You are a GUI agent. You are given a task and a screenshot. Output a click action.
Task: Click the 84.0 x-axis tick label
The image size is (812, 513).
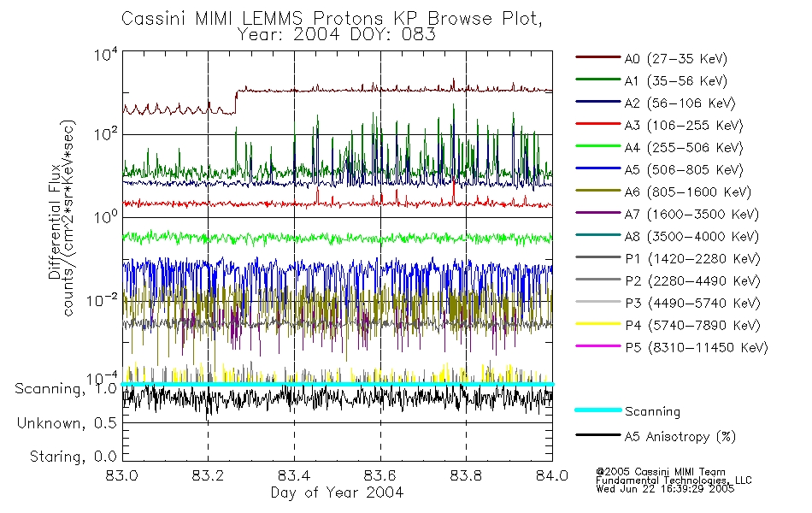pyautogui.click(x=552, y=475)
